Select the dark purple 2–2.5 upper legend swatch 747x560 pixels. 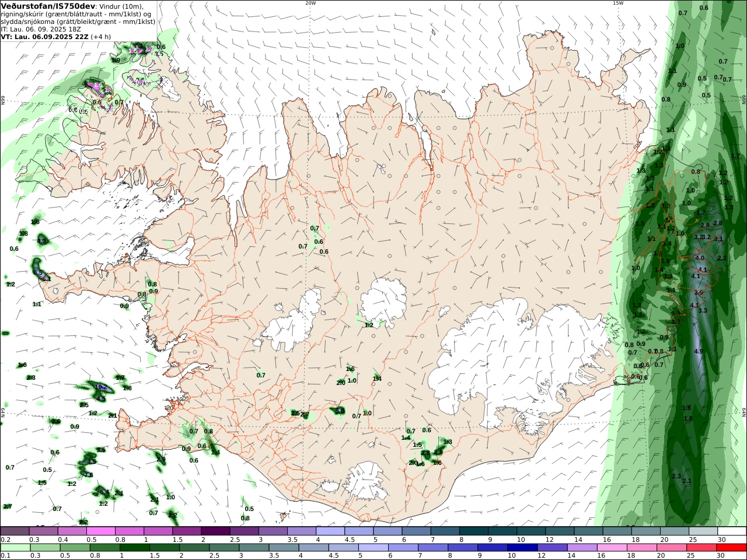click(215, 531)
